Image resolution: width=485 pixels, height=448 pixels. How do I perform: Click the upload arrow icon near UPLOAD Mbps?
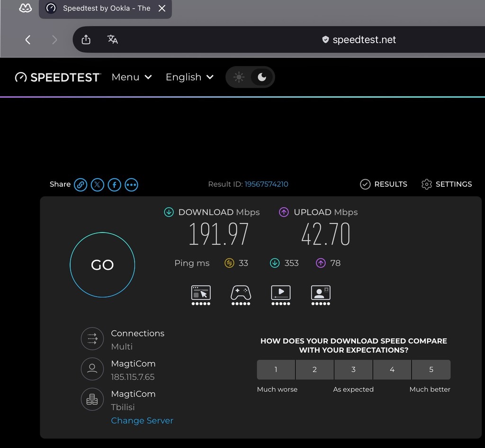[284, 212]
